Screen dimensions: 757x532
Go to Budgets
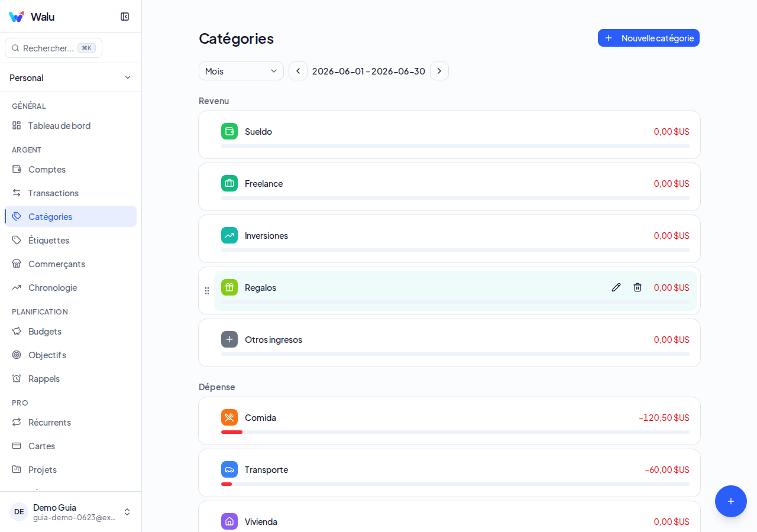coord(70,331)
